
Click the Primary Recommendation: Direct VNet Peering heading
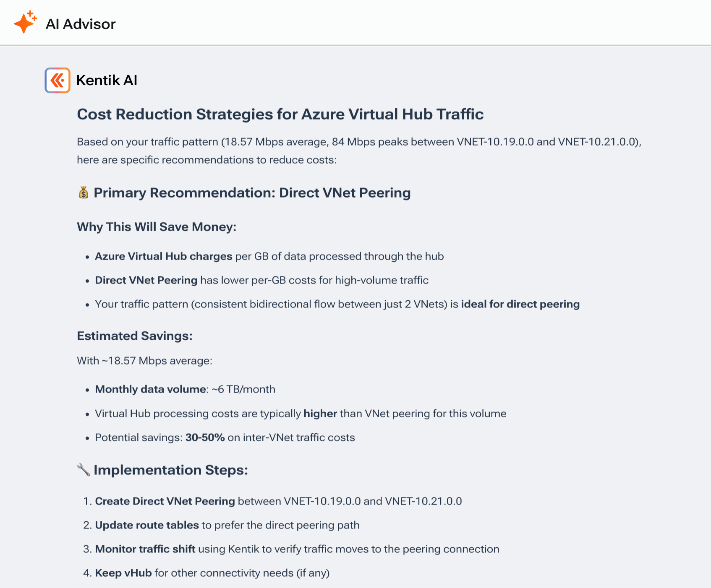point(252,193)
